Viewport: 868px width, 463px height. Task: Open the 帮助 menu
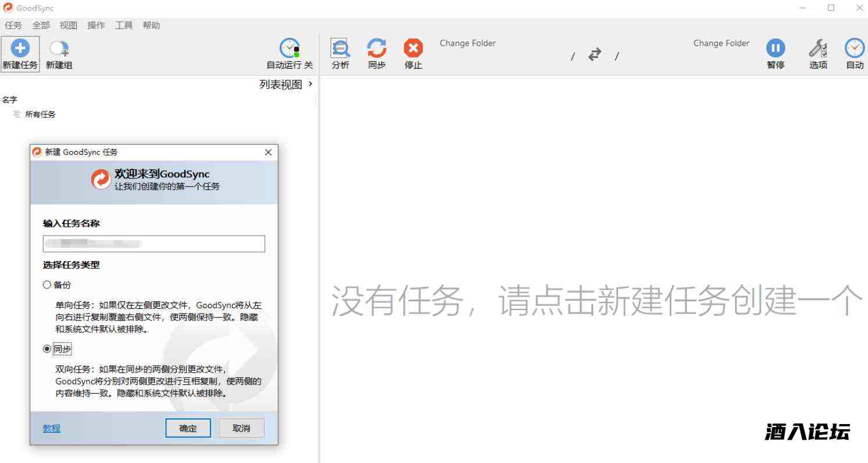[x=152, y=26]
